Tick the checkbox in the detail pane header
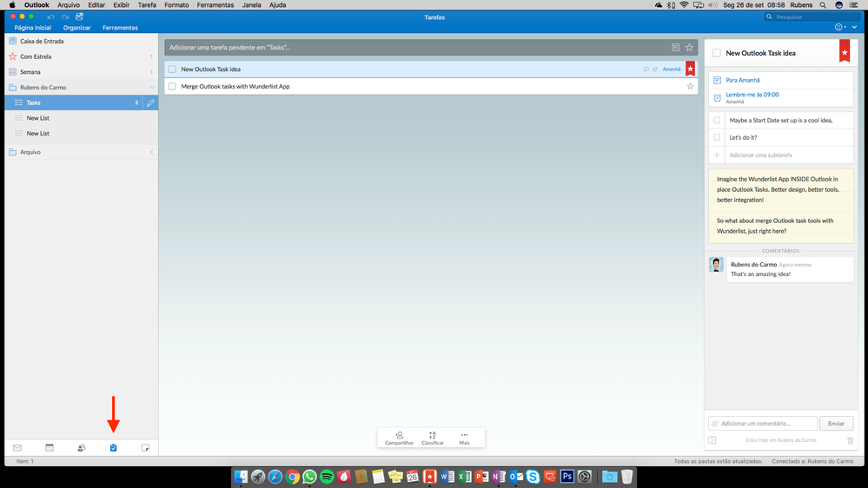 716,53
